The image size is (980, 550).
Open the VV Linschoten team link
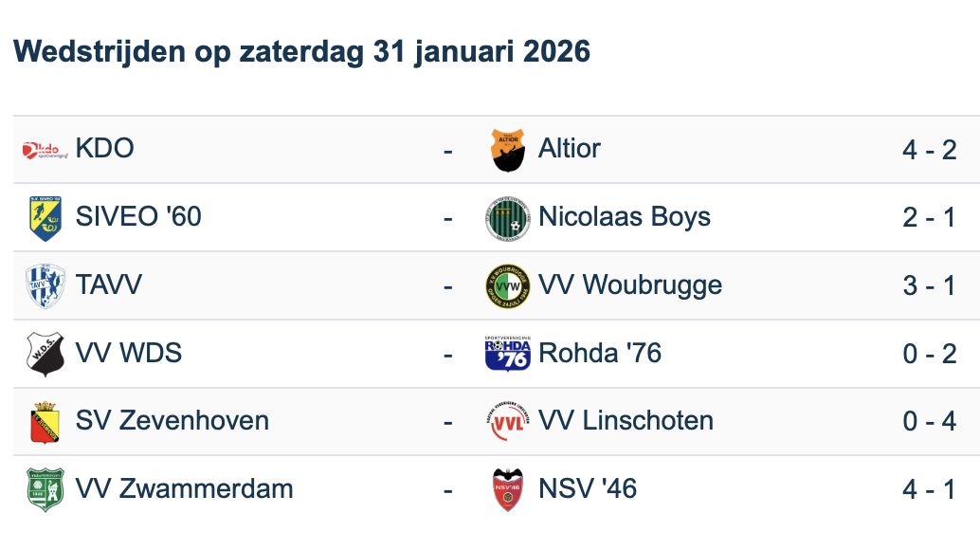(626, 421)
